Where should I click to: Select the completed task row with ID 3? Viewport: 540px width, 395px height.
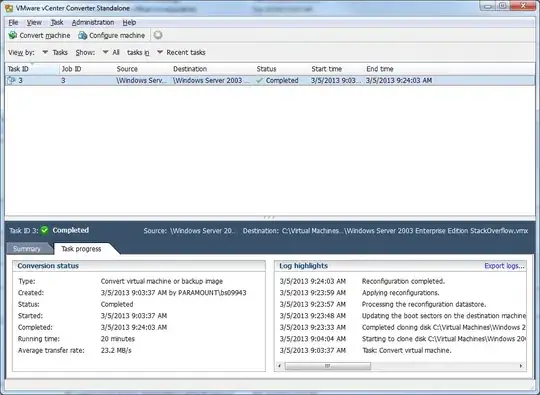click(x=270, y=80)
